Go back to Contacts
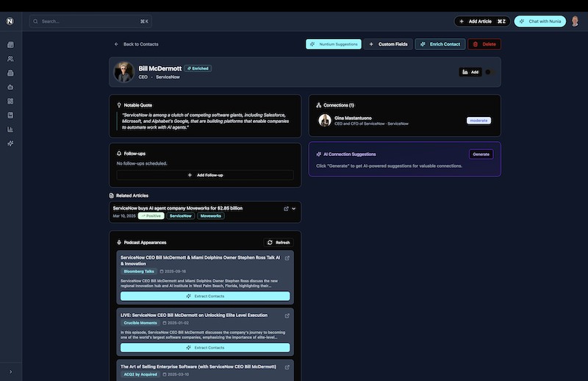588x381 pixels. [x=136, y=44]
